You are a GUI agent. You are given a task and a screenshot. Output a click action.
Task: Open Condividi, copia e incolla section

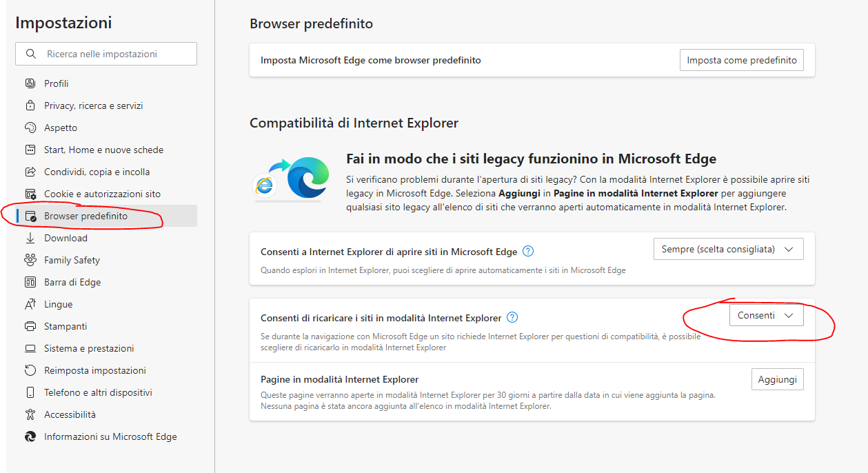[106, 172]
